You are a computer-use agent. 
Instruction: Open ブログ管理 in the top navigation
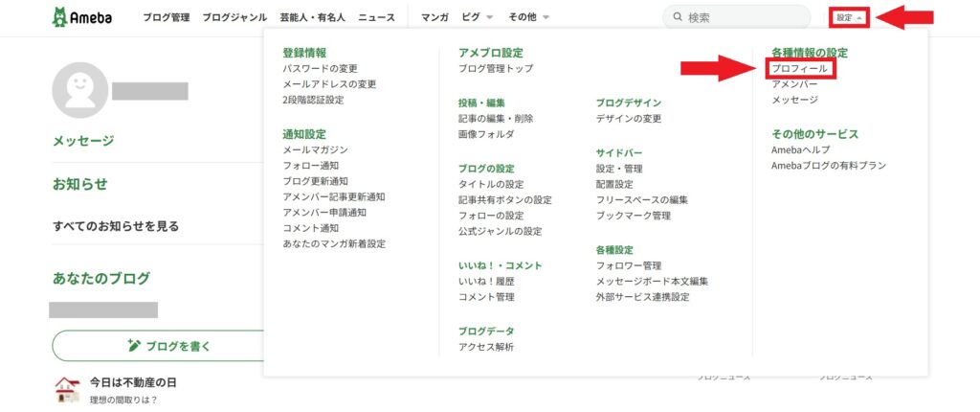click(167, 17)
